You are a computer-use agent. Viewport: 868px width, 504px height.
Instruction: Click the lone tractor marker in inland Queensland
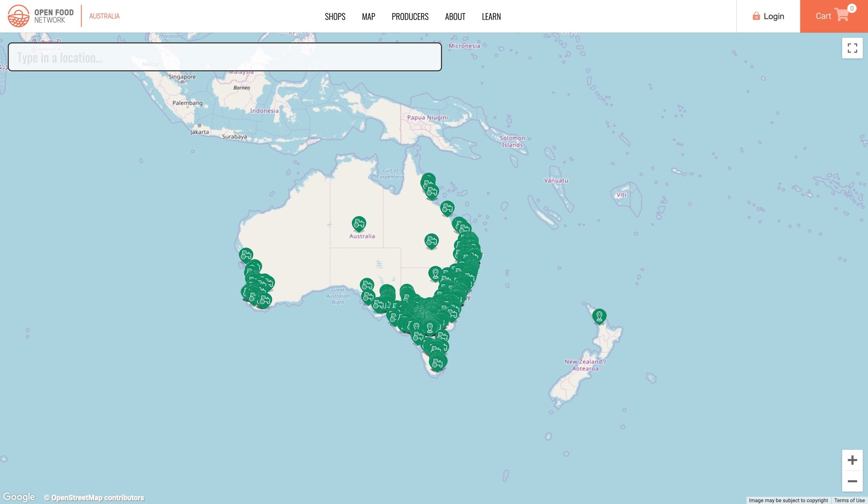[x=431, y=241]
